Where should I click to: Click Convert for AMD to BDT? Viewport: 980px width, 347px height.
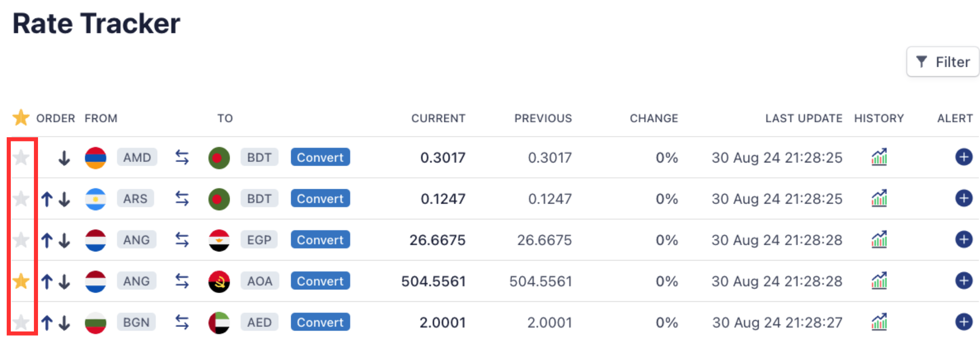click(320, 157)
